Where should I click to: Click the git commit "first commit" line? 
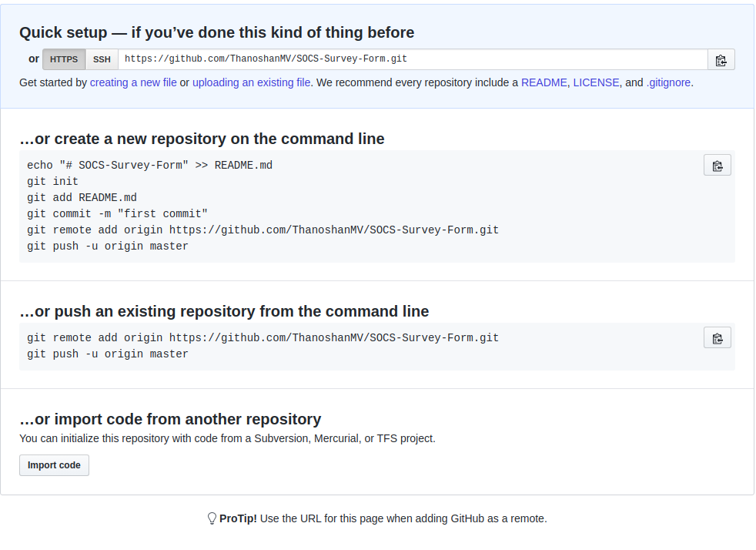coord(117,214)
